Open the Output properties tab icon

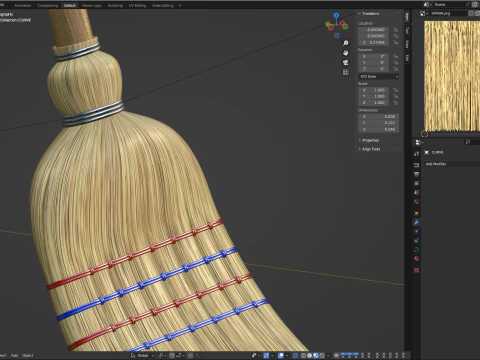pyautogui.click(x=416, y=174)
